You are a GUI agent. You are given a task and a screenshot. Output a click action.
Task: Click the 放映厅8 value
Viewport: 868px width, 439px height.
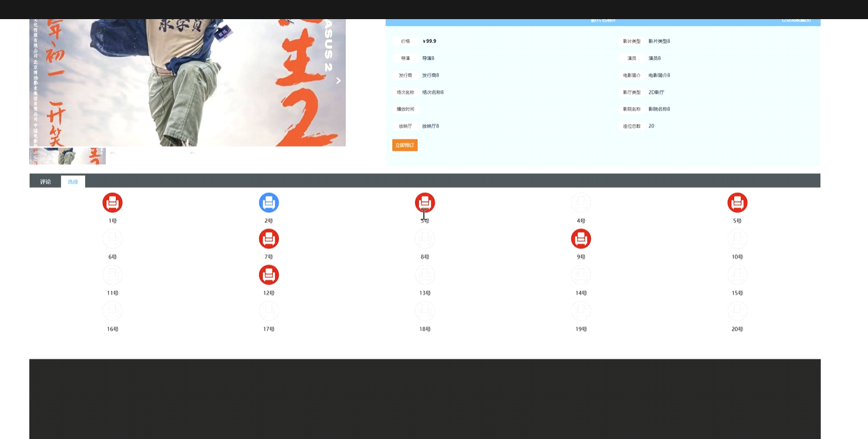tap(431, 126)
